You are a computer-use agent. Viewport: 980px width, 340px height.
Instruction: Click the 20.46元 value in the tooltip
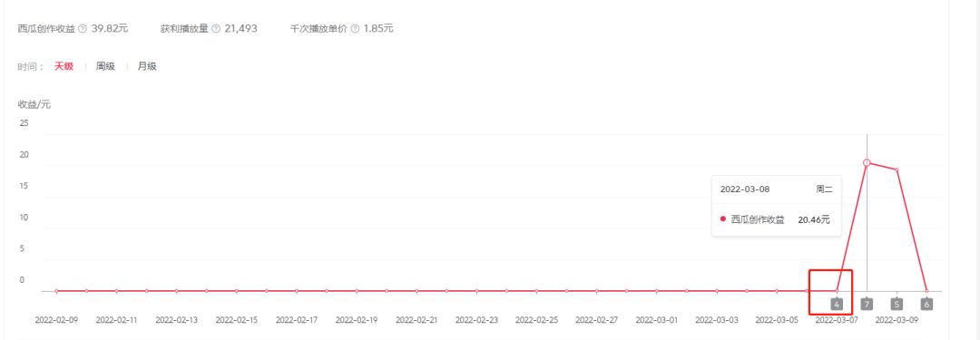click(814, 219)
